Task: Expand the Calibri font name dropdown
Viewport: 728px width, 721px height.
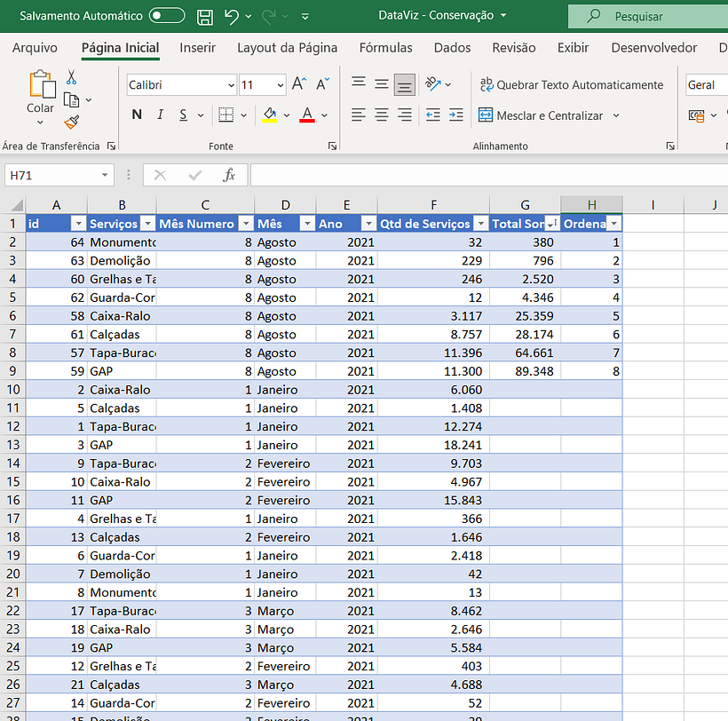Action: (231, 85)
